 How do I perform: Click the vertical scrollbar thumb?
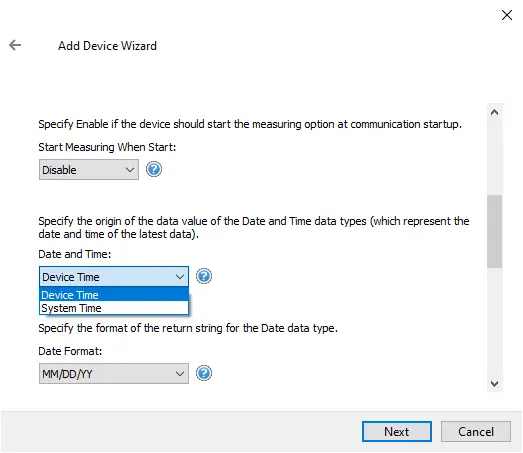point(495,231)
